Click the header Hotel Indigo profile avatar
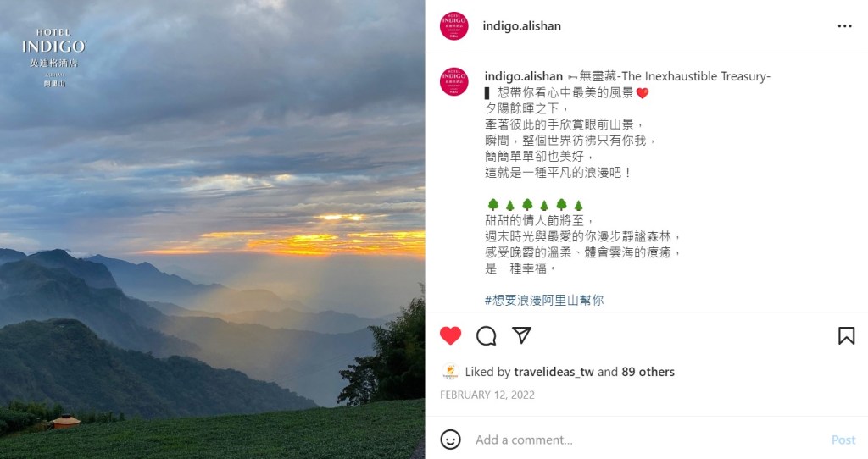Viewport: 868px width, 459px height. pos(454,26)
